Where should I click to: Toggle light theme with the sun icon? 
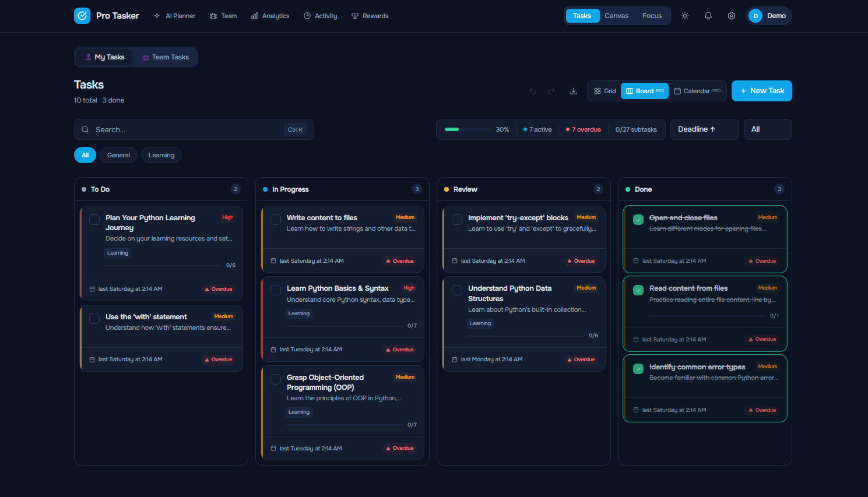coord(684,16)
